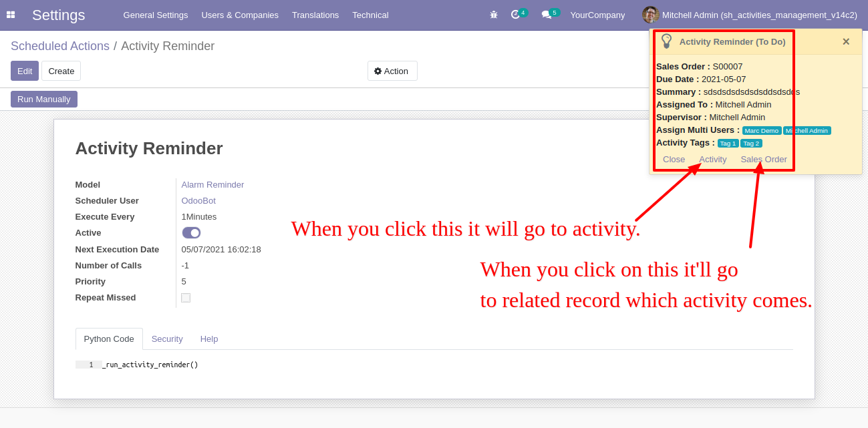
Task: Switch to the Help tab
Action: pos(209,339)
